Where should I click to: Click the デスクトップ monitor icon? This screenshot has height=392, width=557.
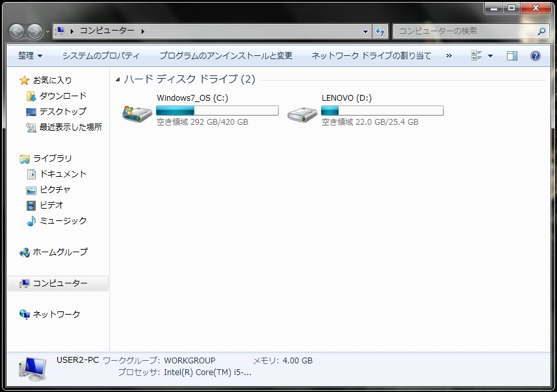pyautogui.click(x=31, y=112)
